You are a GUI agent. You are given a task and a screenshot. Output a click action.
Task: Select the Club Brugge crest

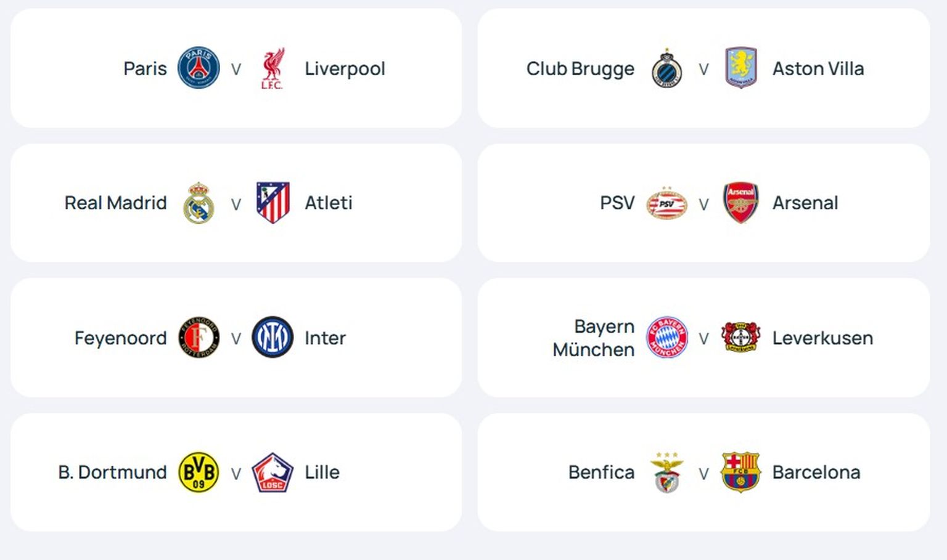pos(666,68)
